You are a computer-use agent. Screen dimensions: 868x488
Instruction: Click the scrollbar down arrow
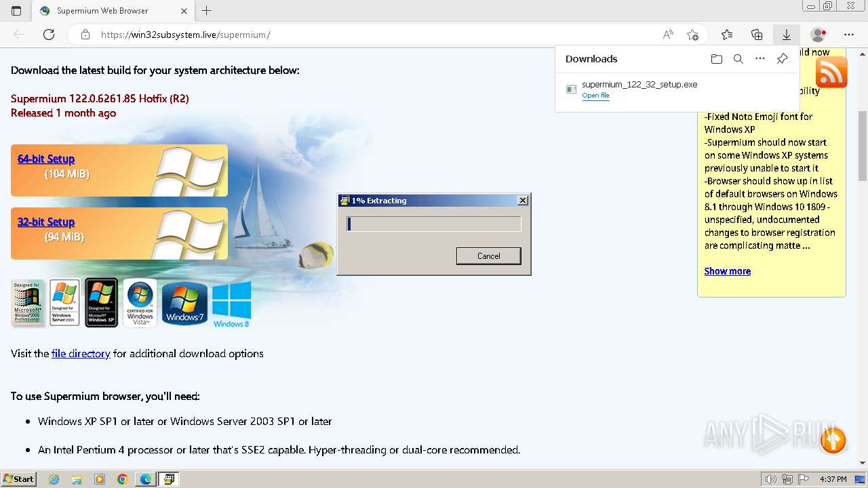(x=862, y=462)
